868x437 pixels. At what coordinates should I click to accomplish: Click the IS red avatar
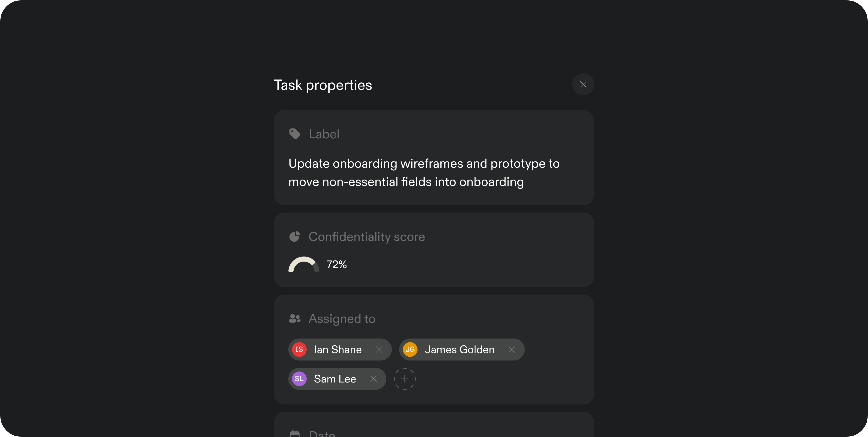pyautogui.click(x=299, y=350)
